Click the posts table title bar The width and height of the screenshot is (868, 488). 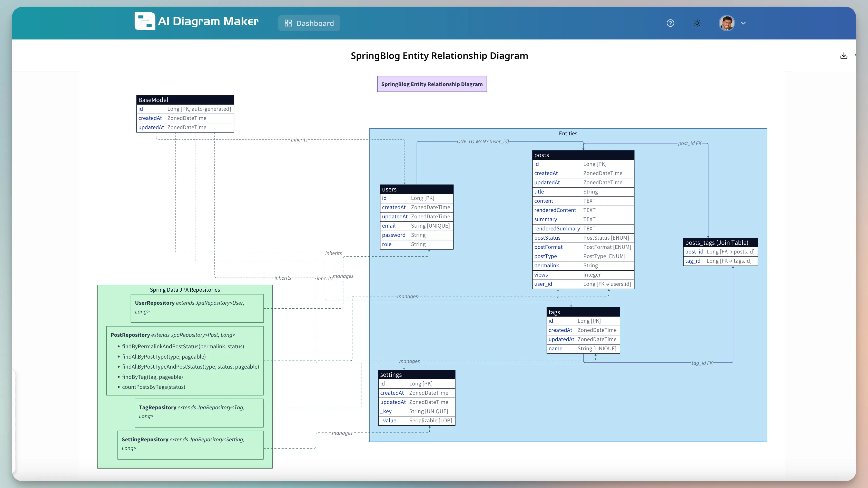(583, 155)
